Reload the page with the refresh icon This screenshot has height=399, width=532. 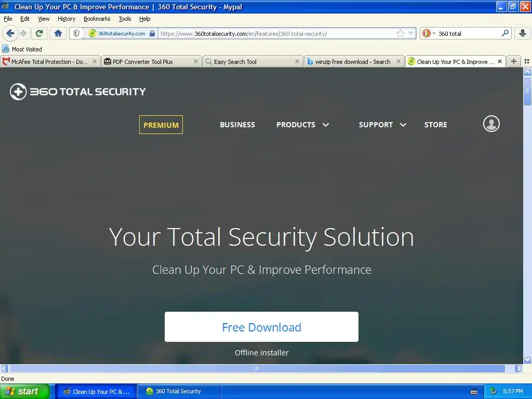(x=39, y=33)
